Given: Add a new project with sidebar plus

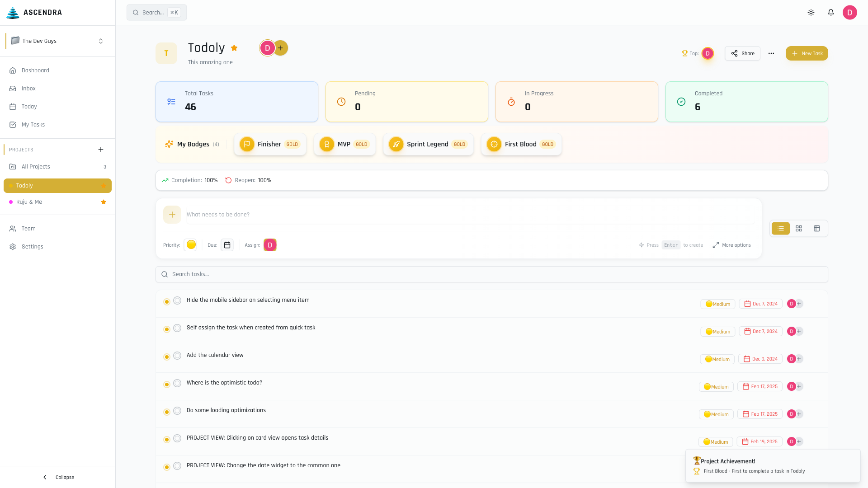Looking at the screenshot, I should [x=101, y=150].
